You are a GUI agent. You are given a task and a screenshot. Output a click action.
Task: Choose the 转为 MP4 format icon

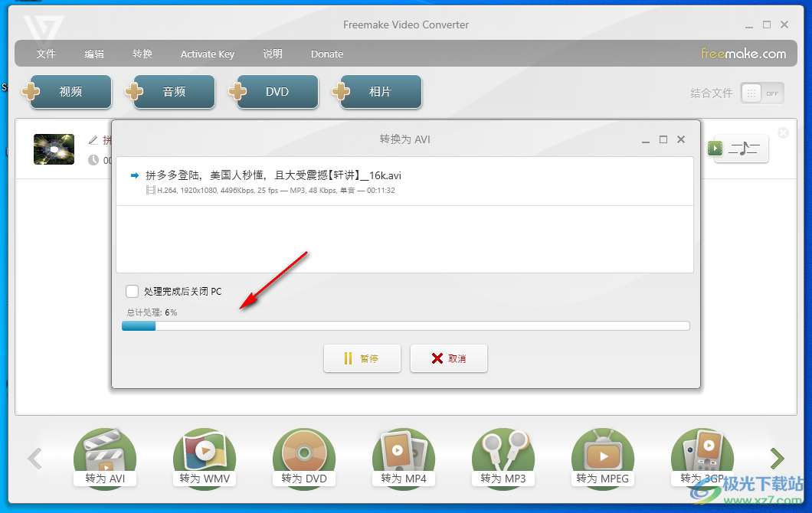pyautogui.click(x=404, y=458)
